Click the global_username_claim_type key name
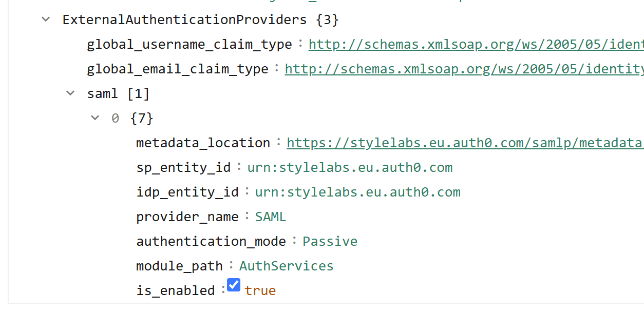This screenshot has height=312, width=644. (189, 45)
